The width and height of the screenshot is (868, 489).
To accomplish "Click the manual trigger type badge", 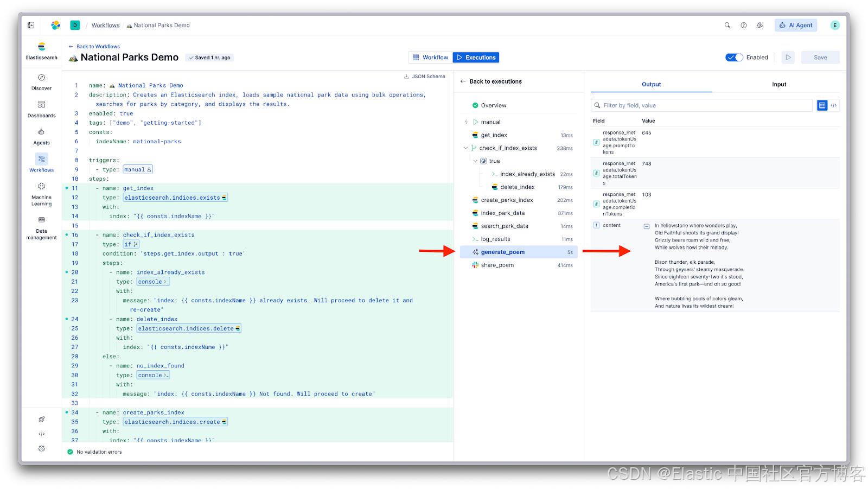I will (x=138, y=169).
